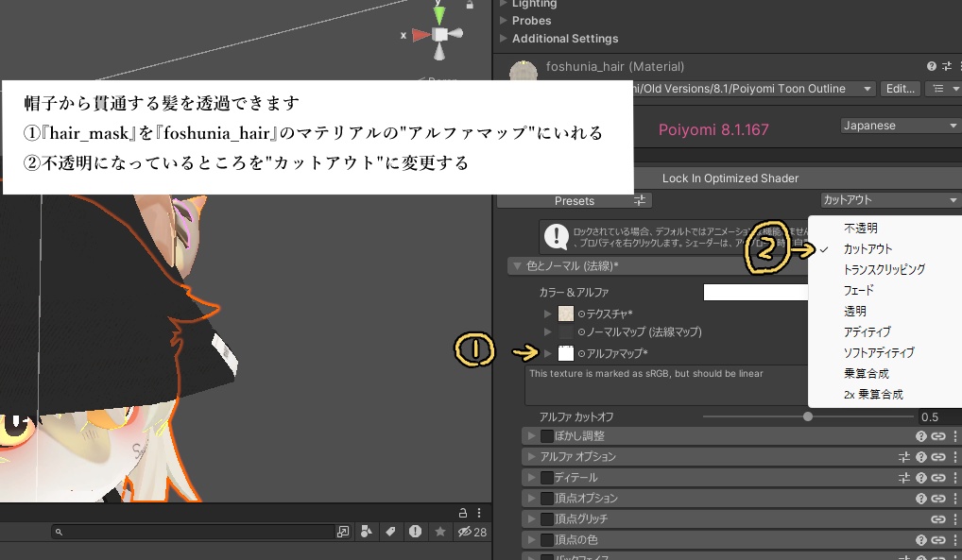The image size is (962, 560).
Task: Open the rendering mode dropdown showing カットアウト
Action: click(888, 199)
